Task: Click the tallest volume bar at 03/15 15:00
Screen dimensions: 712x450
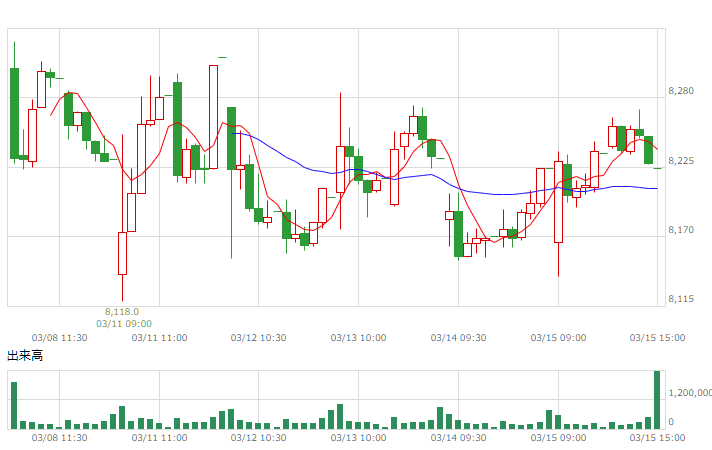Action: click(657, 400)
